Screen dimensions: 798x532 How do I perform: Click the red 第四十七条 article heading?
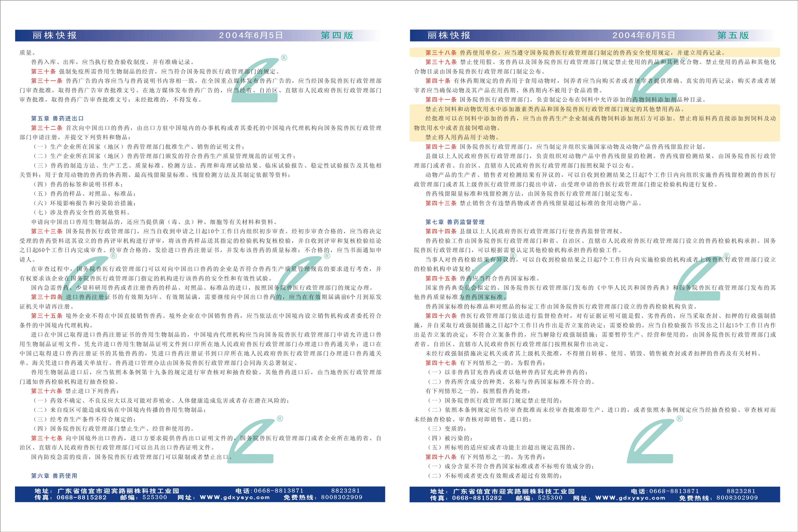pyautogui.click(x=441, y=363)
